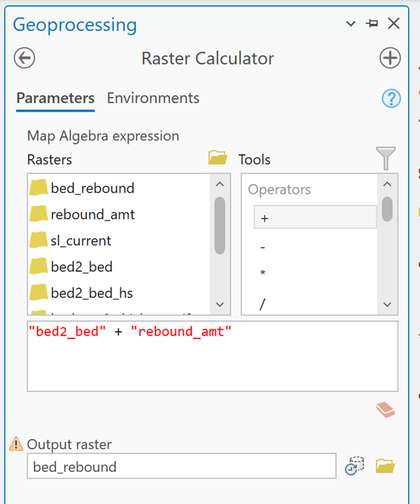Image resolution: width=420 pixels, height=504 pixels.
Task: Clear the expression with the eraser icon
Action: (385, 410)
